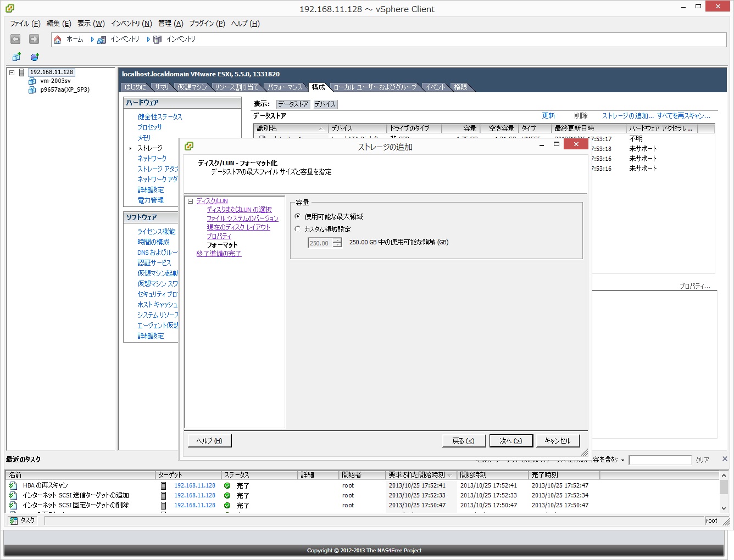Open the プラグイン menu
The height and width of the screenshot is (560, 734).
point(207,24)
